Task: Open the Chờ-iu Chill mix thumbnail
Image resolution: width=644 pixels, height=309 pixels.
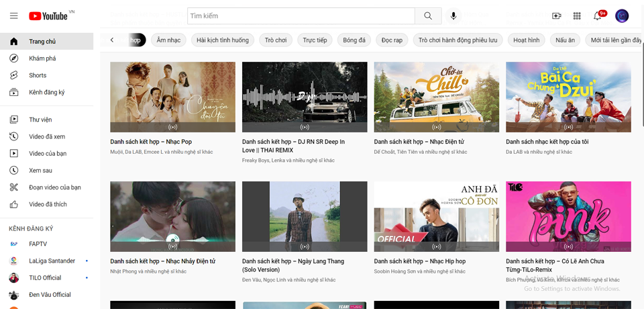Action: tap(437, 97)
